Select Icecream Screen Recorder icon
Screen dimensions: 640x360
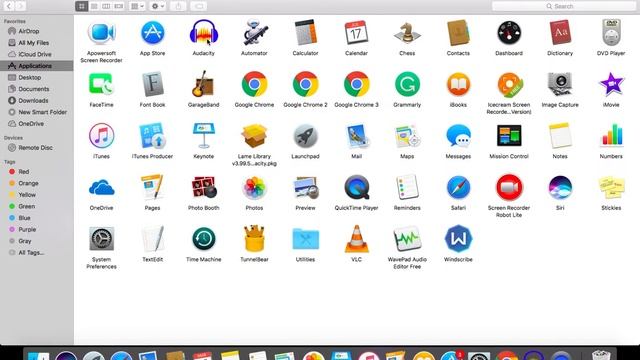coord(509,84)
